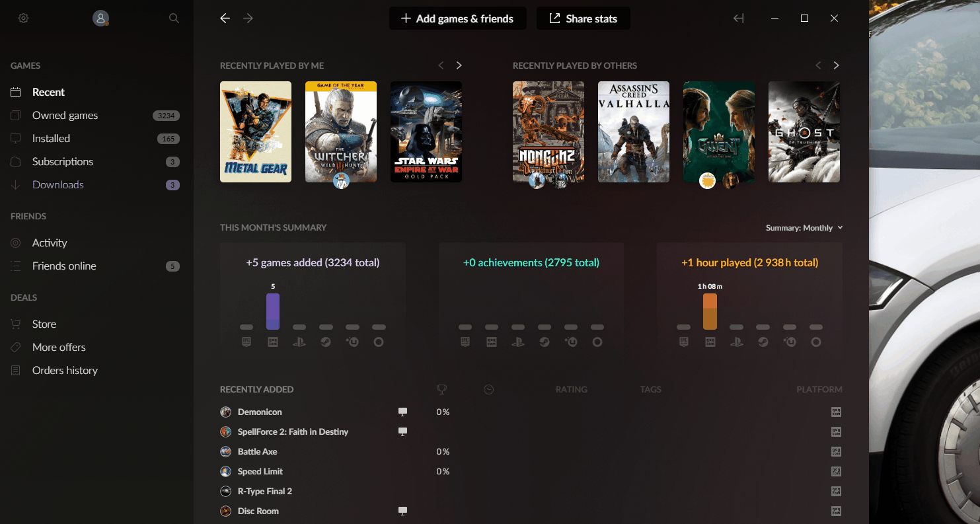The height and width of the screenshot is (524, 980).
Task: Show previous recently played by me games
Action: 441,65
